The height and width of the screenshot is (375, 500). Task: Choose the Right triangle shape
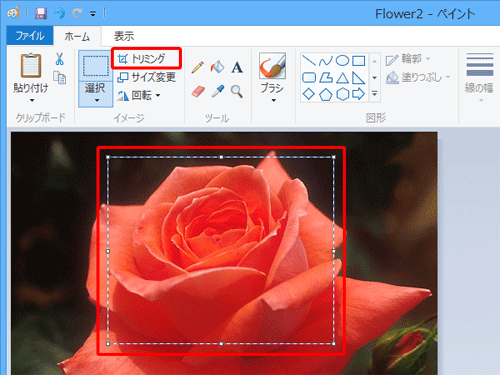tap(359, 78)
